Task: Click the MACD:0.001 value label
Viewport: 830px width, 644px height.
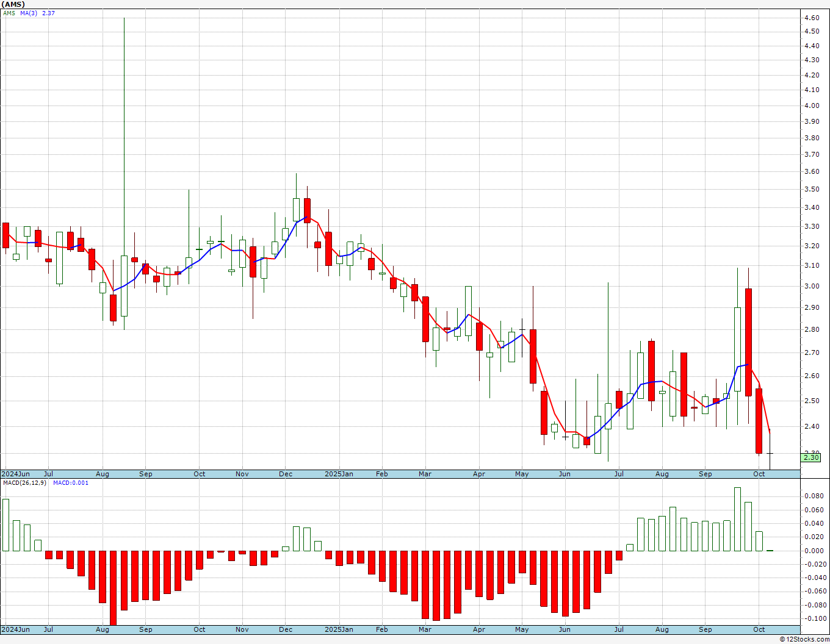Action: 71,483
